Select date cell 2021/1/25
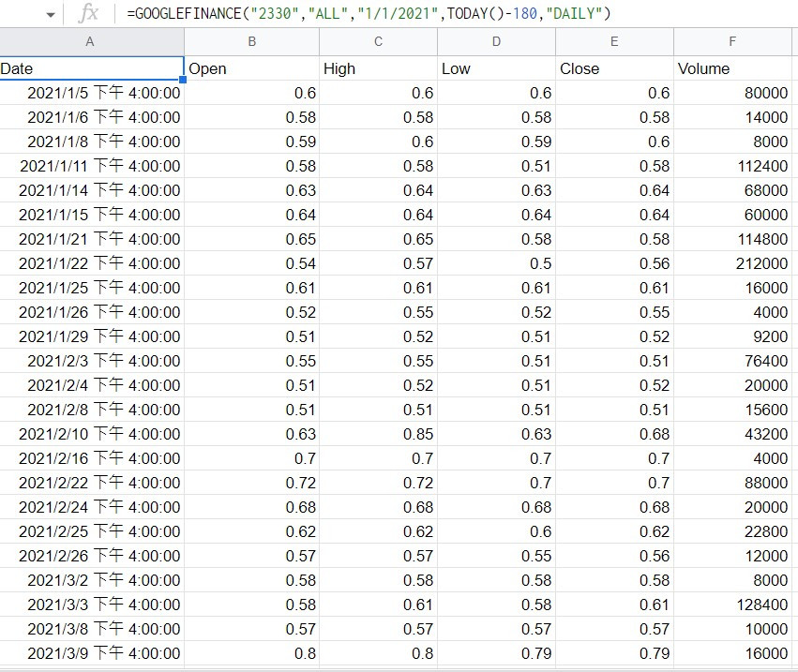The image size is (798, 672). point(92,288)
